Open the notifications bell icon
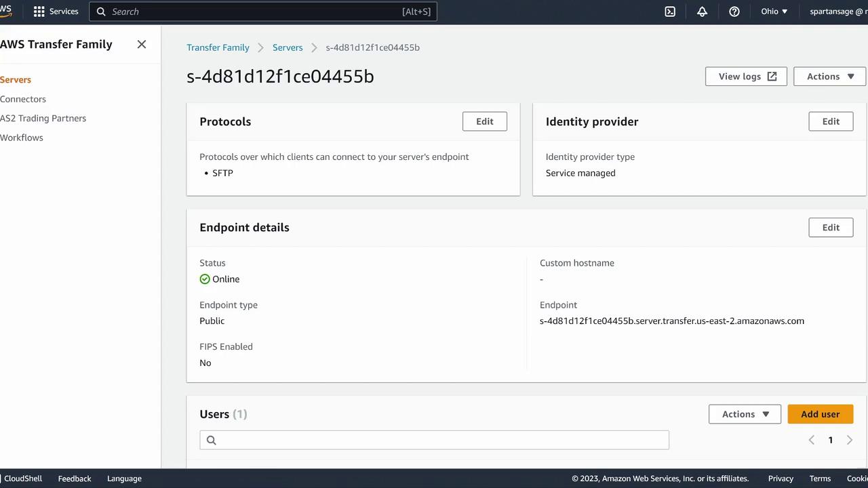868x488 pixels. [x=702, y=12]
